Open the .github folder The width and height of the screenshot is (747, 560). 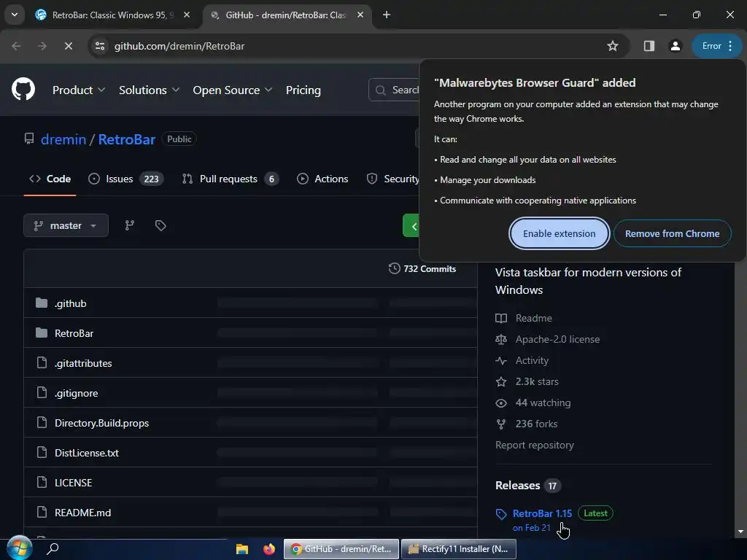pyautogui.click(x=71, y=303)
